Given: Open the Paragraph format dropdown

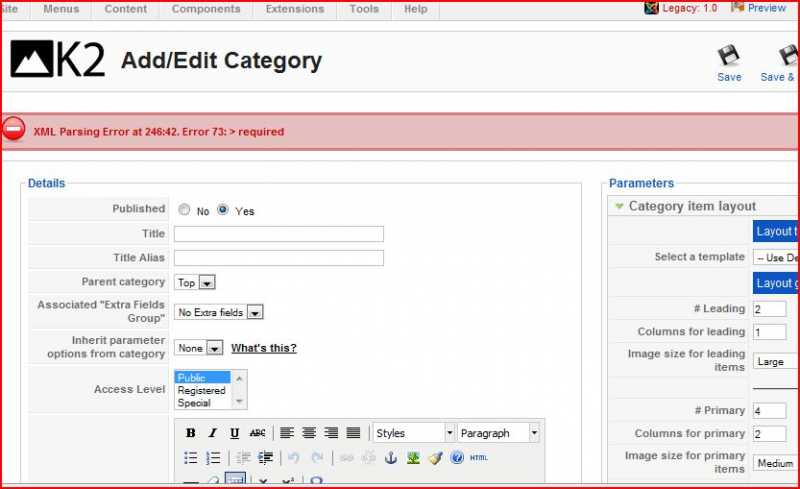Looking at the screenshot, I should 498,433.
